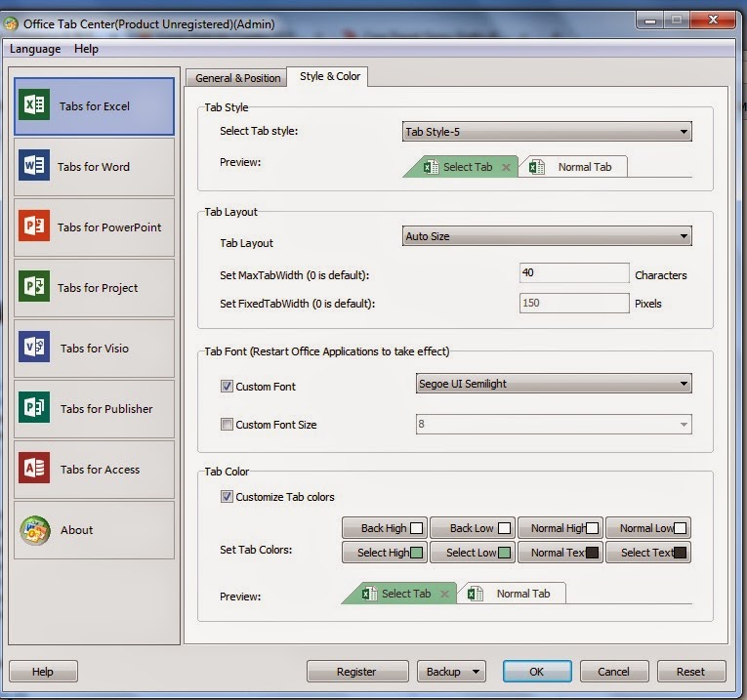Screen dimensions: 747x700
Task: Click the Publisher icon in sidebar
Action: point(34,407)
